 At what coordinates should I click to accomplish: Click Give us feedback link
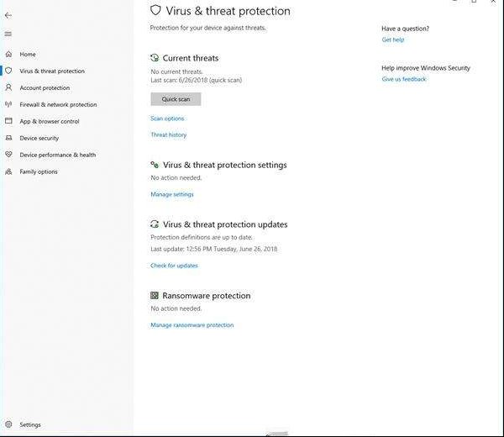[404, 79]
